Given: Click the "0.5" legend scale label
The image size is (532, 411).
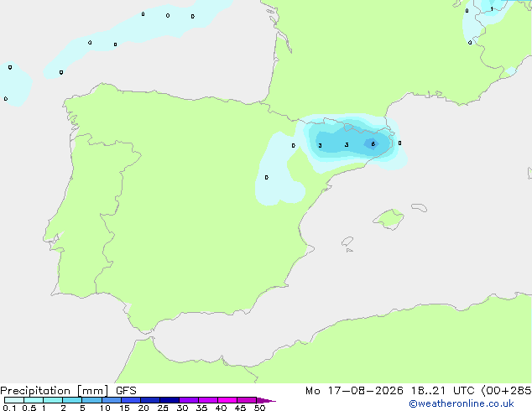Looking at the screenshot, I should [29, 408].
